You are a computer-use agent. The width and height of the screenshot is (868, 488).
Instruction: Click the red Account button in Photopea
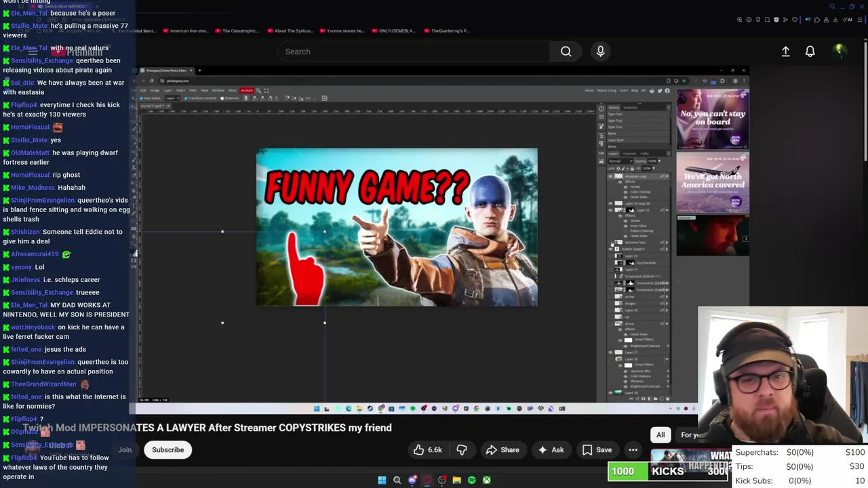pyautogui.click(x=247, y=90)
